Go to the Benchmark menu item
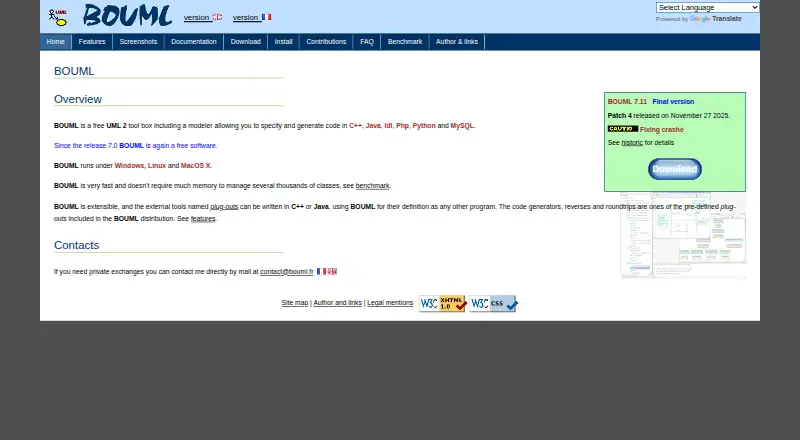Screen dimensions: 800x440 [x=405, y=42]
